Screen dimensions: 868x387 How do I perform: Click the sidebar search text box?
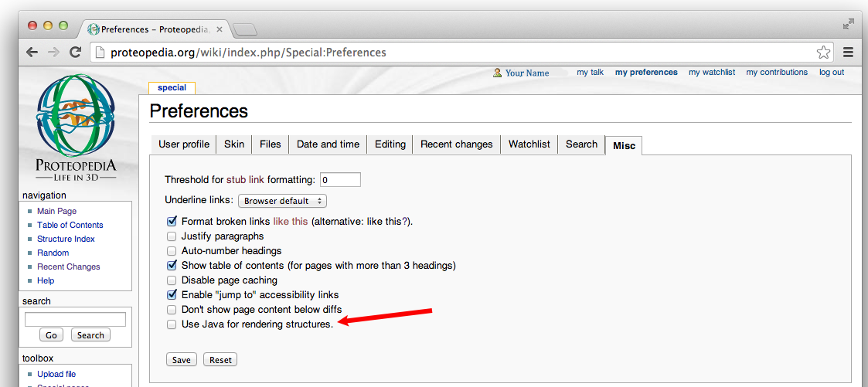pos(75,320)
